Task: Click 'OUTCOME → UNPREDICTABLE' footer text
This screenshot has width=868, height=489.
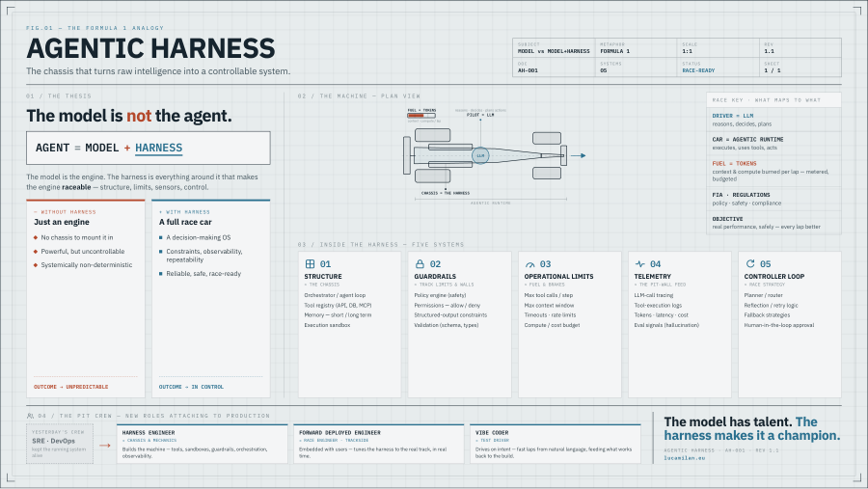Action: (x=70, y=387)
